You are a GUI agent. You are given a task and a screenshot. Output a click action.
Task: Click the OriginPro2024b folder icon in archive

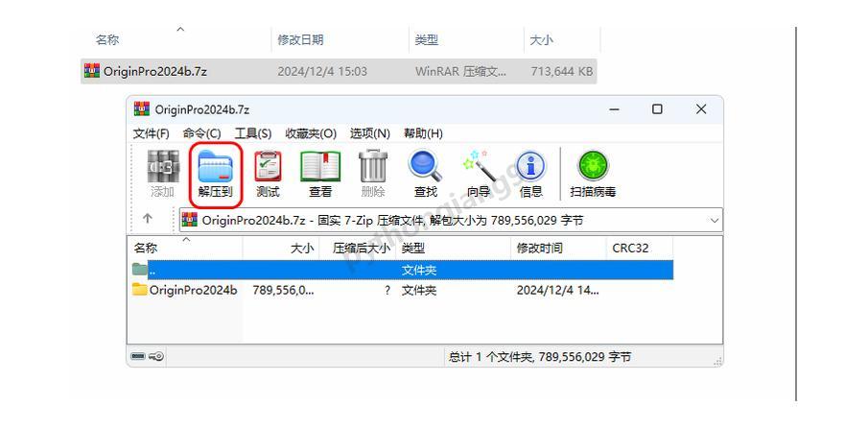[x=140, y=290]
